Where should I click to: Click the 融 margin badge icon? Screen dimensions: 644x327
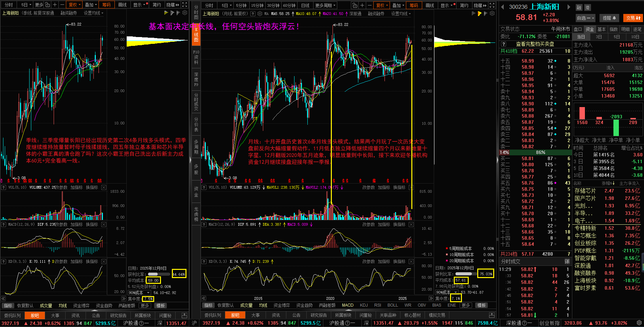point(579,7)
